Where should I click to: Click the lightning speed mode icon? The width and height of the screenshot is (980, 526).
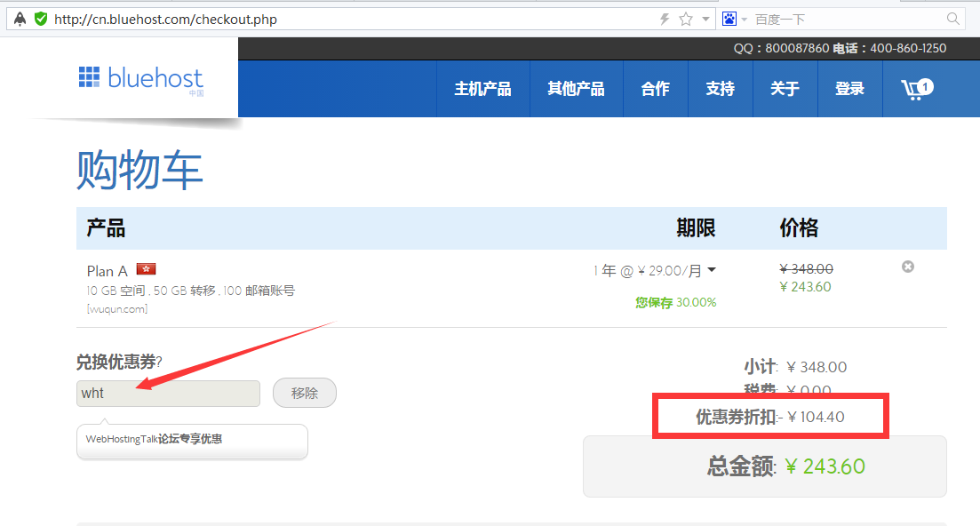pos(665,20)
